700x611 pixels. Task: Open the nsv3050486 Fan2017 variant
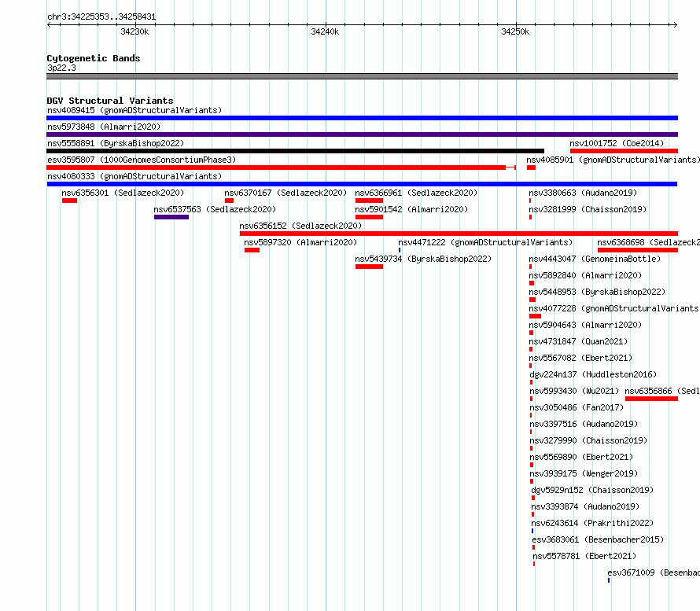pyautogui.click(x=577, y=407)
